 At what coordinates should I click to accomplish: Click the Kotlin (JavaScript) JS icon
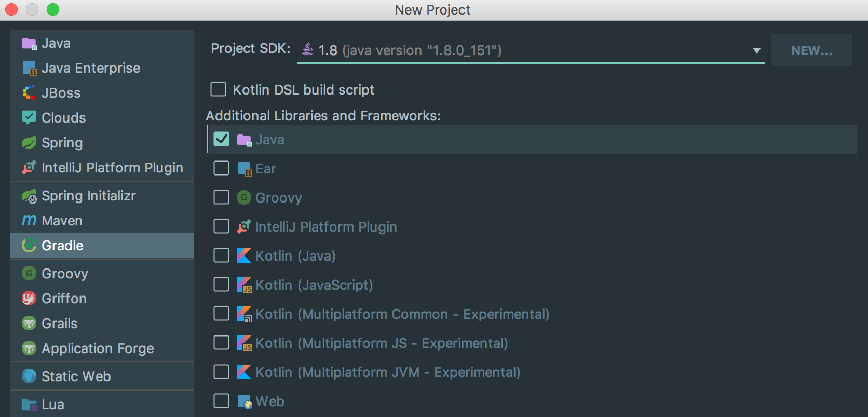(244, 285)
